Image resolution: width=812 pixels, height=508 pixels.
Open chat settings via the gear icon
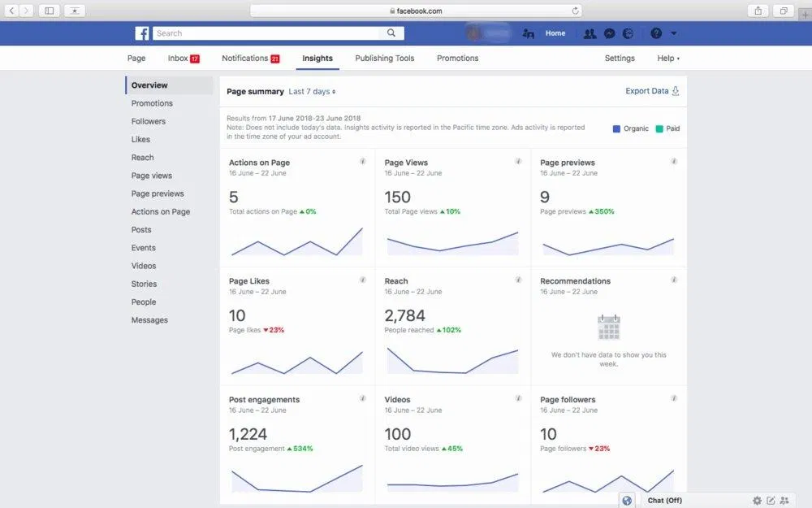click(757, 500)
